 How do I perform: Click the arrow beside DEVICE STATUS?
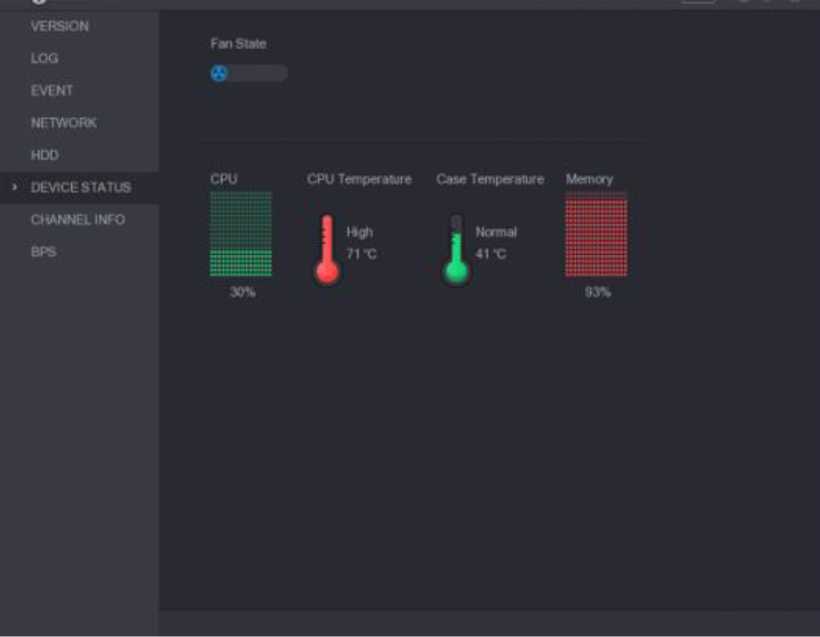pyautogui.click(x=15, y=187)
